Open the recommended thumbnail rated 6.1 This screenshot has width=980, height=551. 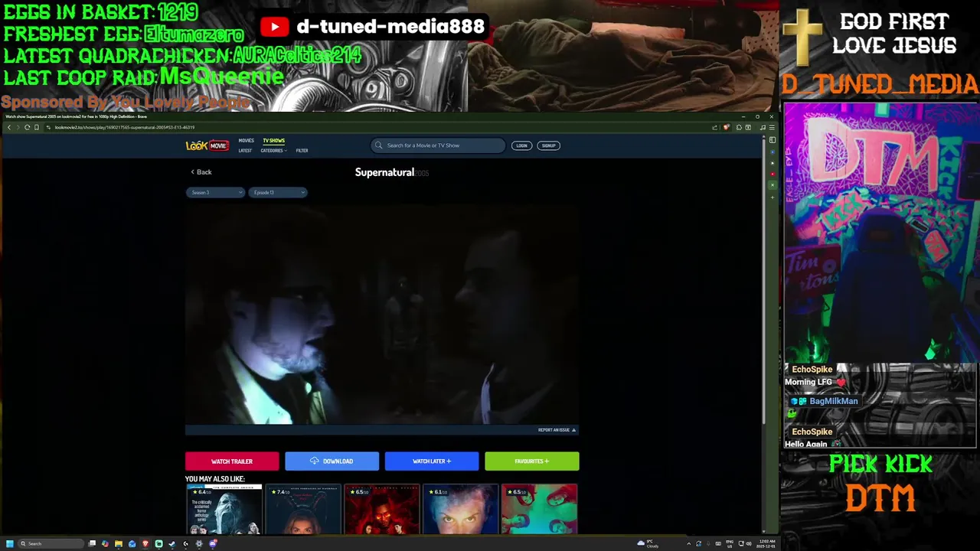460,509
